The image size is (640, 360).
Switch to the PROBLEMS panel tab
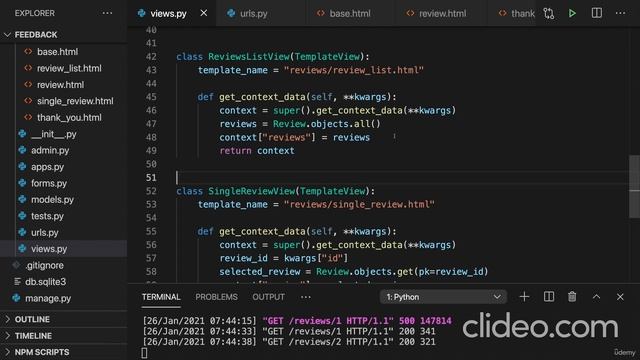click(x=216, y=297)
